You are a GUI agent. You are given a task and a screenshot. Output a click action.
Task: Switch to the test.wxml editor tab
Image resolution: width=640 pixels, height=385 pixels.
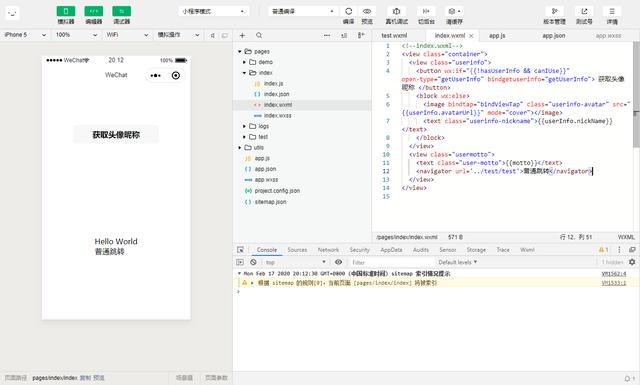[394, 36]
